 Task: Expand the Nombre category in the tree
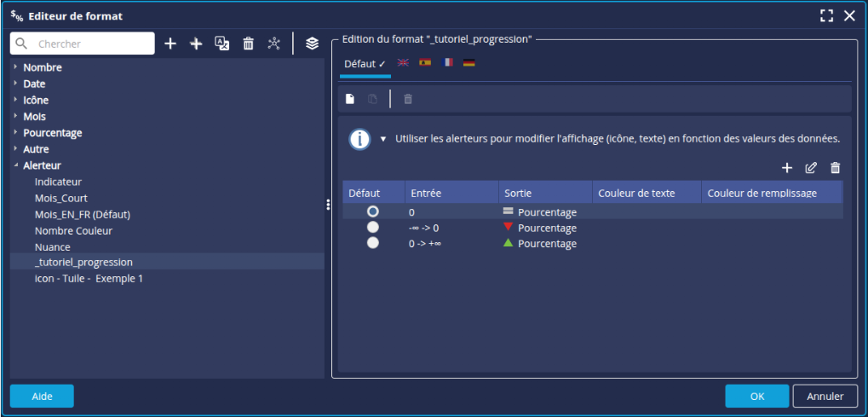pyautogui.click(x=15, y=67)
